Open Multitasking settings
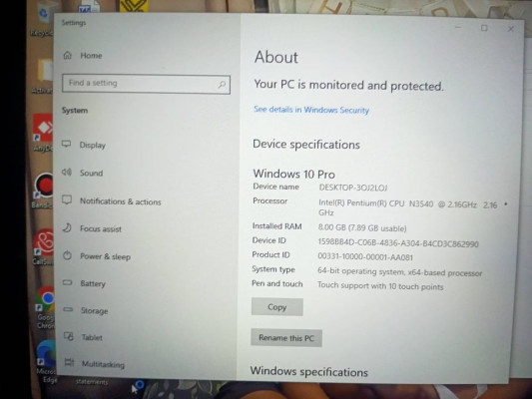 [x=103, y=364]
